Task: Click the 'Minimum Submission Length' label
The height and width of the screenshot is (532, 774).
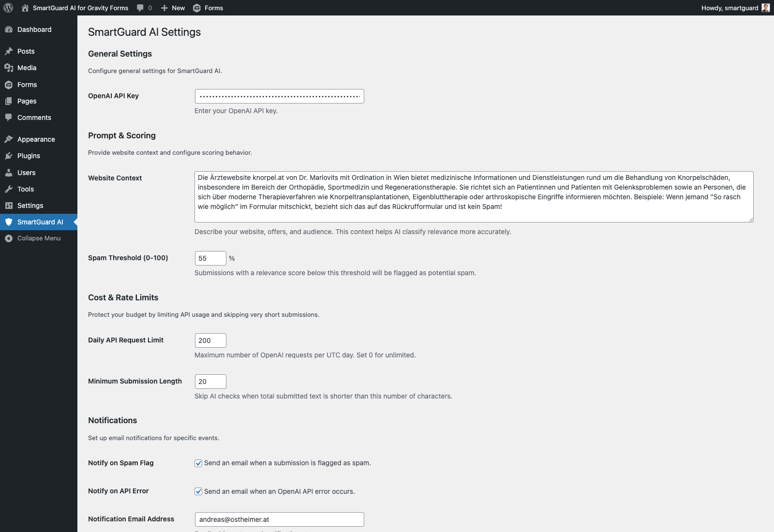Action: pos(135,381)
